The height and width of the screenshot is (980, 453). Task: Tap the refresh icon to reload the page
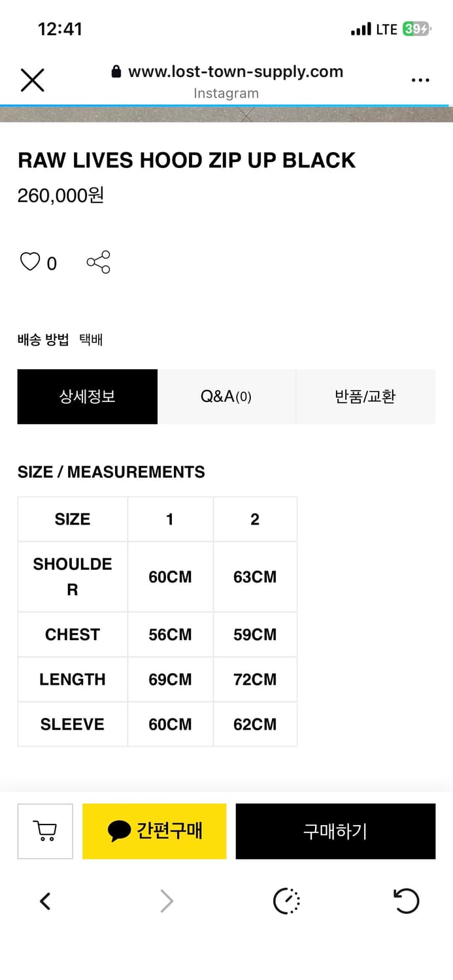click(x=406, y=900)
